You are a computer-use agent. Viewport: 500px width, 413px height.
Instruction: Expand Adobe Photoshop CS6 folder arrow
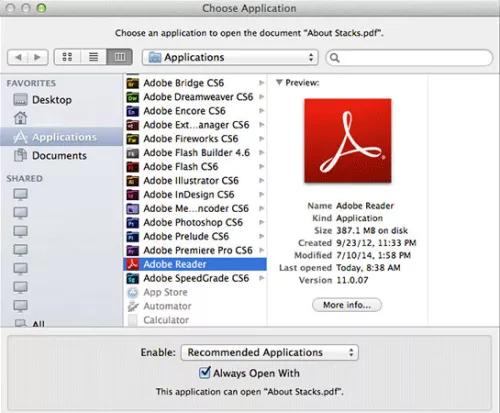point(262,222)
